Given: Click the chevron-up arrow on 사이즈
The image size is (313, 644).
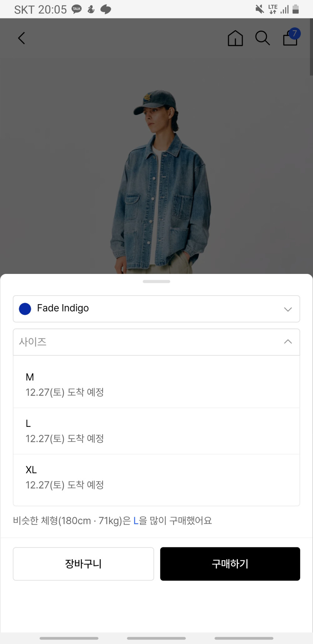Looking at the screenshot, I should (x=288, y=342).
